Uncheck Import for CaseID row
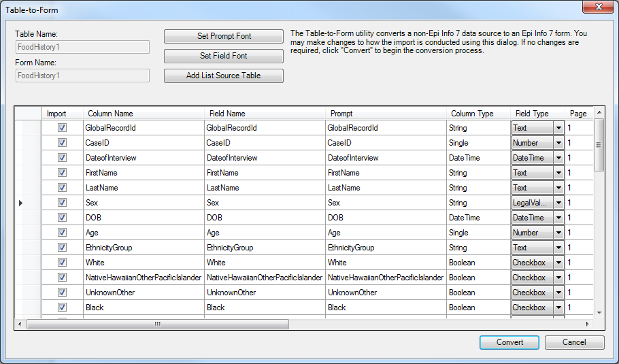Image resolution: width=619 pixels, height=364 pixels. coord(62,142)
